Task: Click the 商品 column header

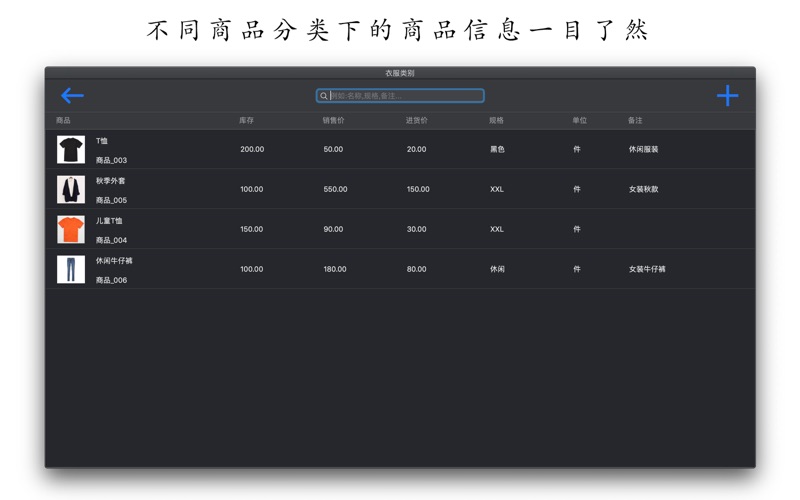Action: (x=63, y=121)
